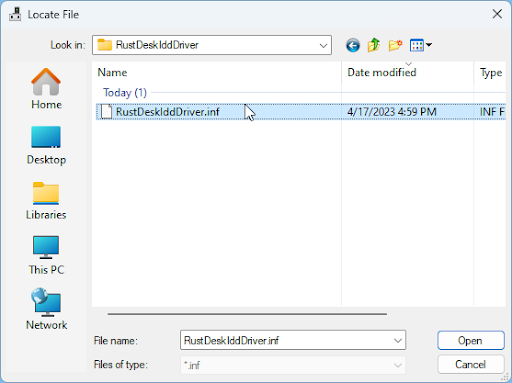The image size is (512, 383).
Task: Open the view options dropdown arrow
Action: click(x=429, y=45)
